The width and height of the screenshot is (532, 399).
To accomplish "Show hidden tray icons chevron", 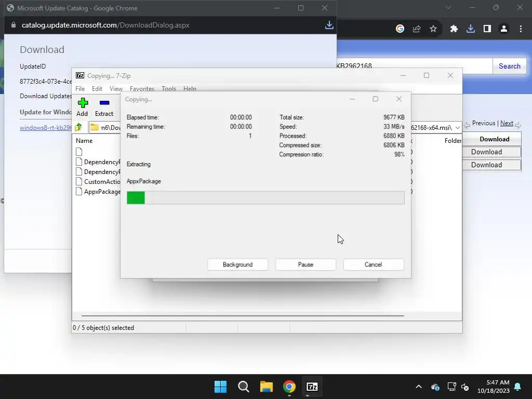I will click(419, 387).
